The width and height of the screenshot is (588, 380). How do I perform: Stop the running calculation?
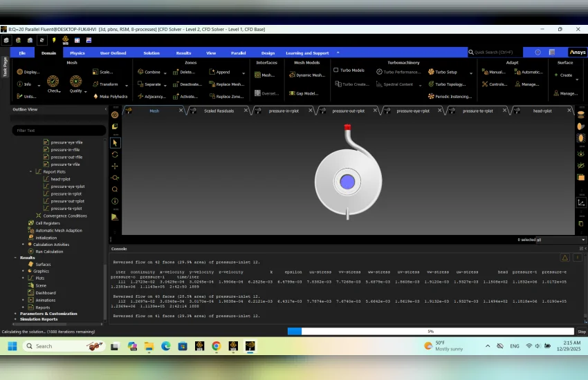[582, 332]
